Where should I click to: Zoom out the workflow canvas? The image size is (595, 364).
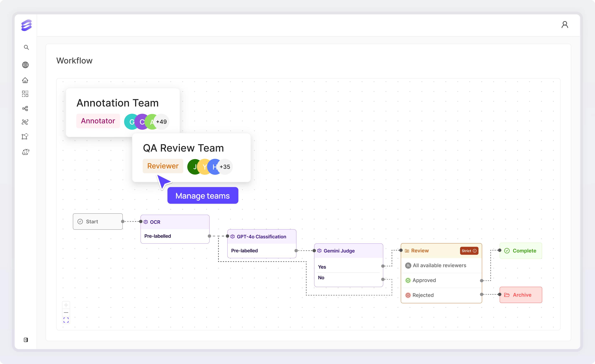[x=66, y=312]
